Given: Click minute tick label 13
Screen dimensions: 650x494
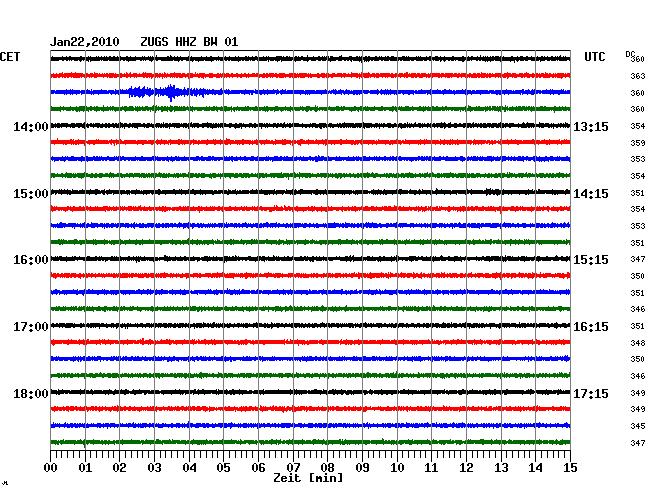Looking at the screenshot, I should [x=501, y=468].
